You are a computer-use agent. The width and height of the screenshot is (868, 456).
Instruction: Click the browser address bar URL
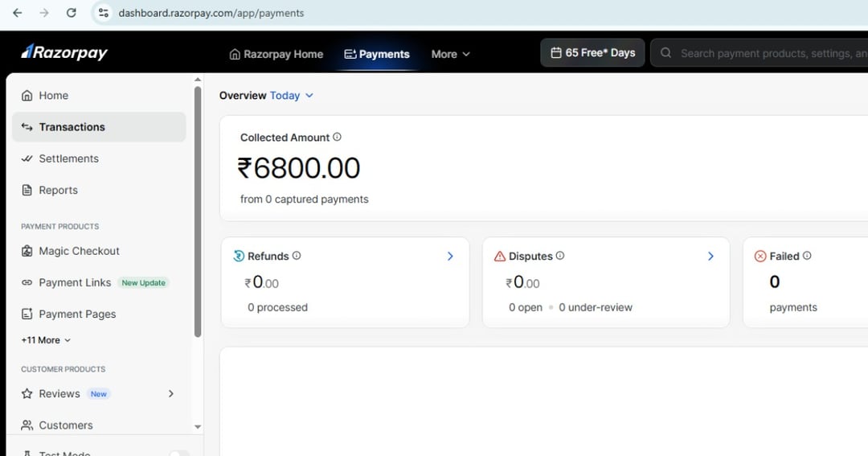[211, 13]
